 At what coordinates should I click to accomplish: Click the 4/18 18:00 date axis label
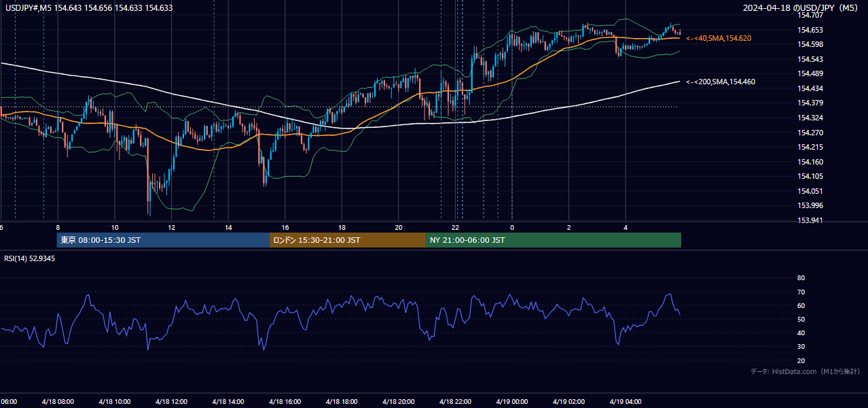(x=342, y=402)
